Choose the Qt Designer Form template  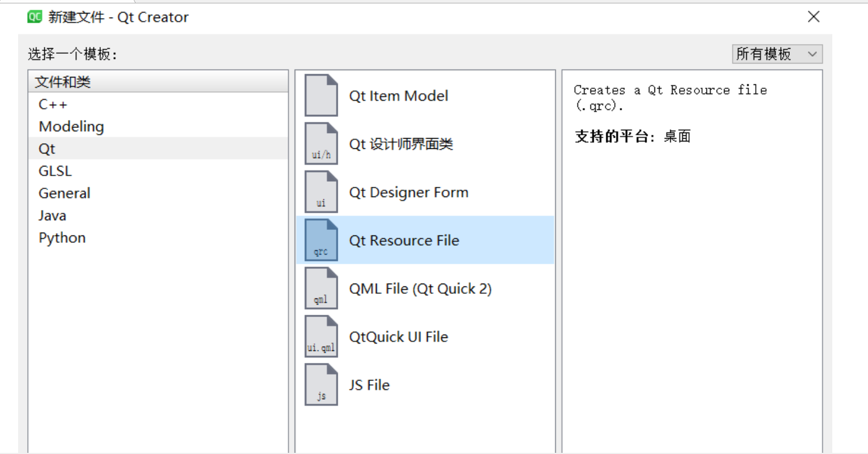425,192
